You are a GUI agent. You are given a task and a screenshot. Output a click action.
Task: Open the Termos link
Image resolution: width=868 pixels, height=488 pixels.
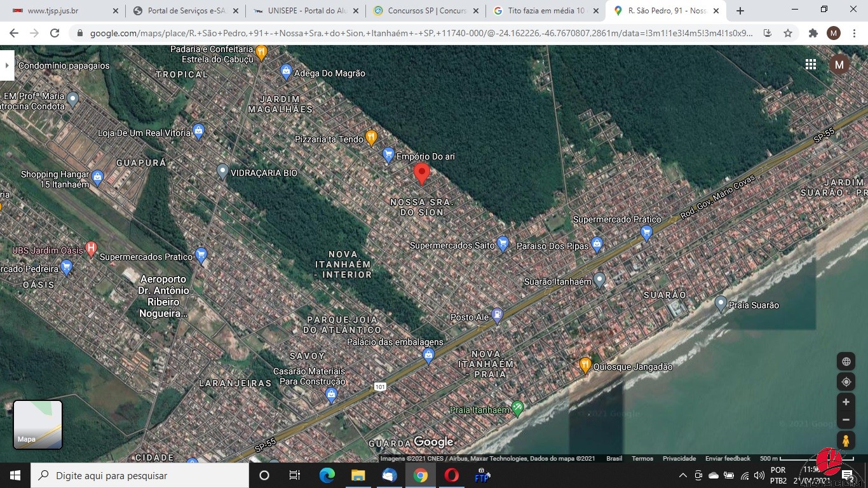click(x=642, y=459)
